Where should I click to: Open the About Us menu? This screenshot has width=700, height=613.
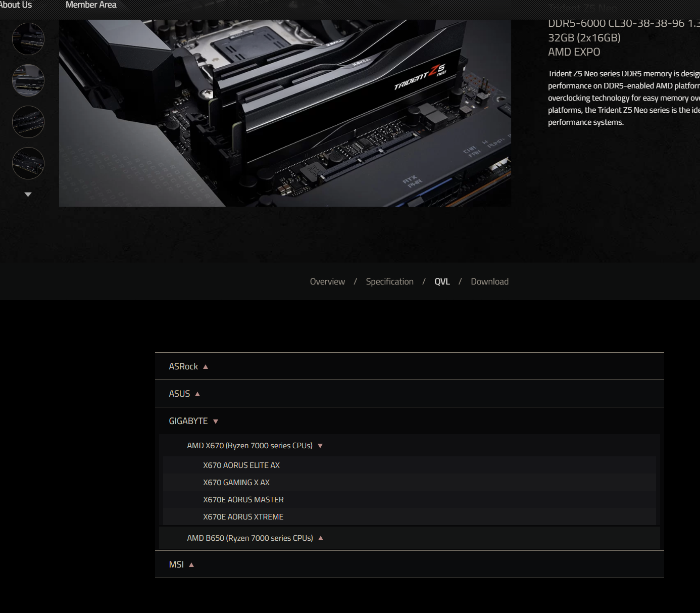pyautogui.click(x=15, y=5)
